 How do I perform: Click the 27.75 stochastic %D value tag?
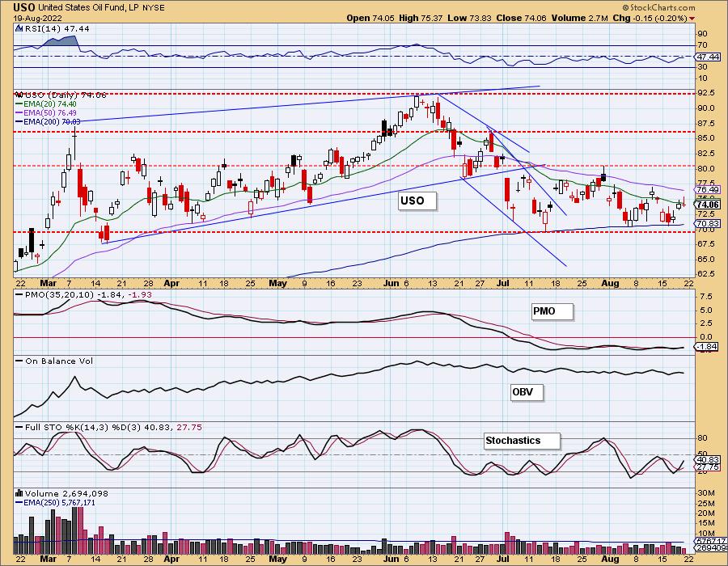click(708, 467)
